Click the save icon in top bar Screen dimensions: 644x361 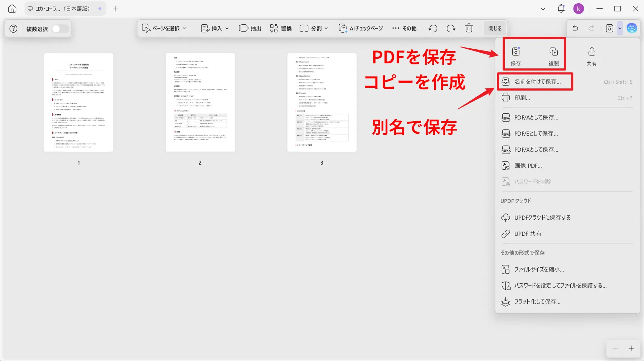(x=609, y=28)
